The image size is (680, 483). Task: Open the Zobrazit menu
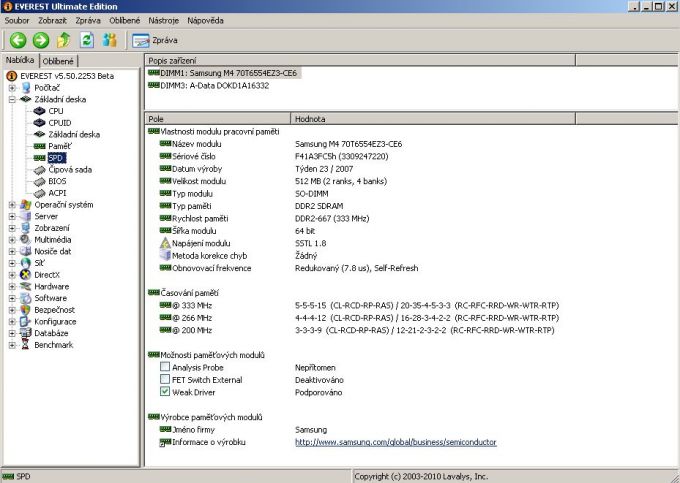(52, 20)
